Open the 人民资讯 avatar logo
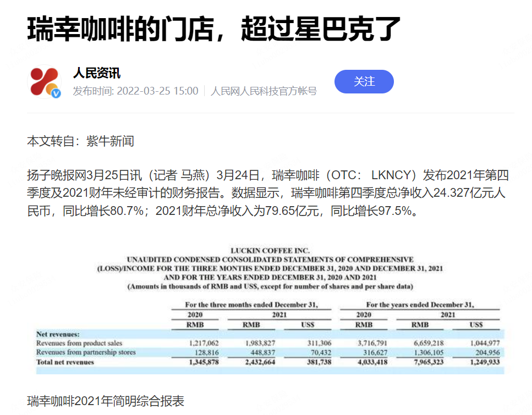Viewport: 532px width, 415px height. pos(44,82)
